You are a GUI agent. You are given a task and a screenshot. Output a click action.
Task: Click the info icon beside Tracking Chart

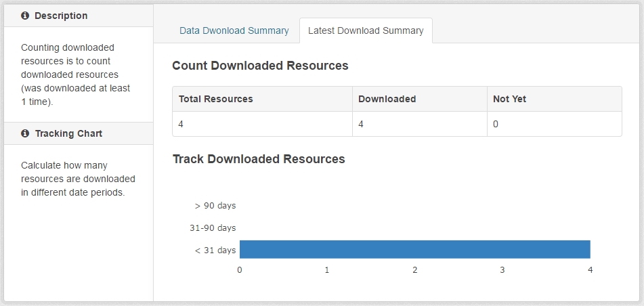25,133
